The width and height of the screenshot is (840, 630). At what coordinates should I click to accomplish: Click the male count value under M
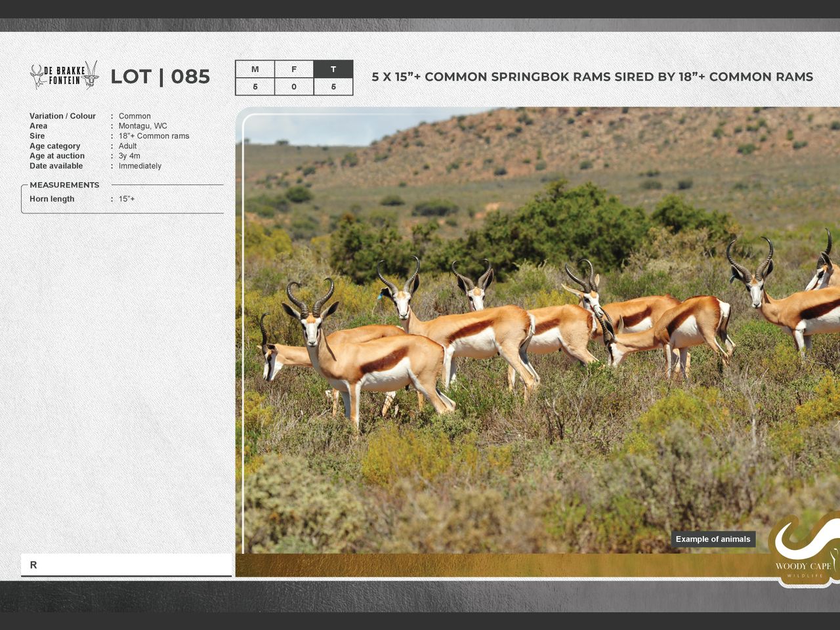pos(255,87)
